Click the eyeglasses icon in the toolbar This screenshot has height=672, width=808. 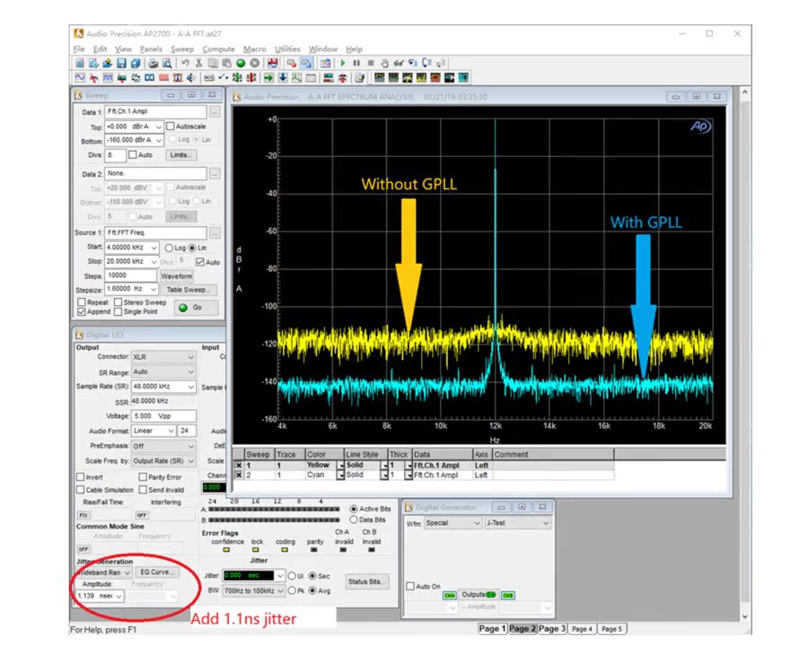click(399, 63)
